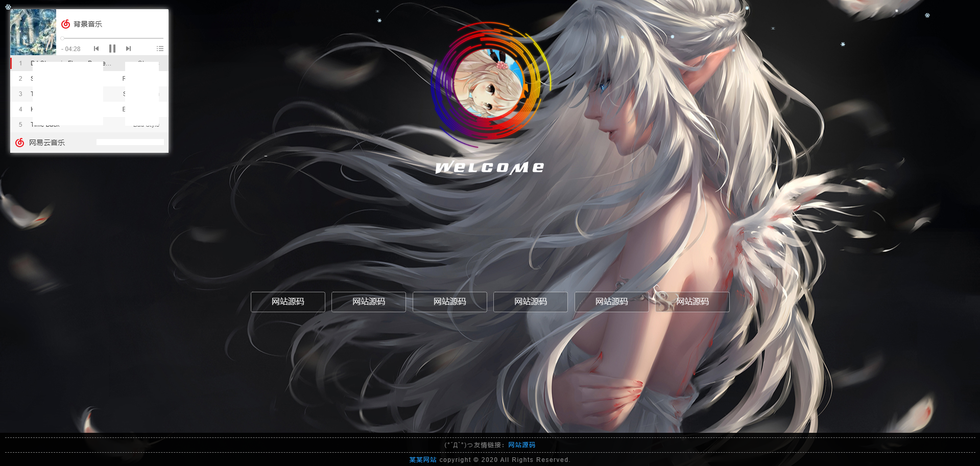Open the third 网站源码 button from left
The width and height of the screenshot is (980, 466).
pos(450,302)
